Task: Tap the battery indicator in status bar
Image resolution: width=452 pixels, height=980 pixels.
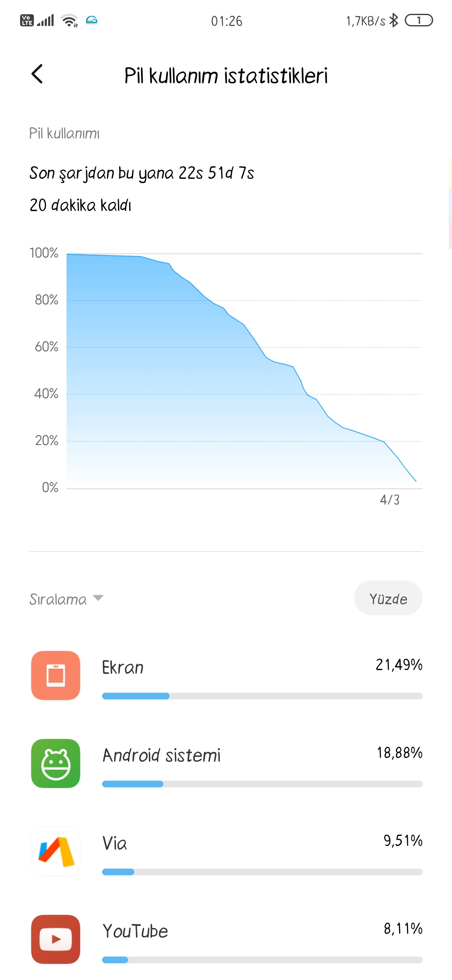Action: coord(419,20)
